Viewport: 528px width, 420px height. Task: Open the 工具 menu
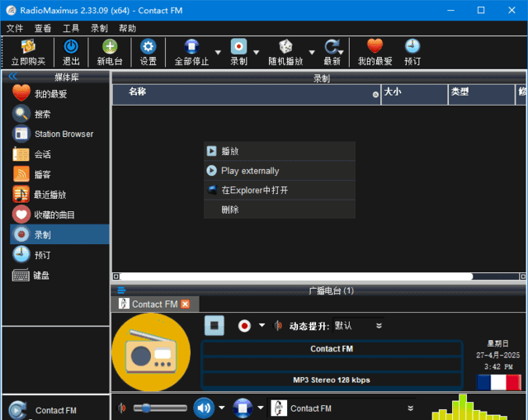tap(71, 28)
